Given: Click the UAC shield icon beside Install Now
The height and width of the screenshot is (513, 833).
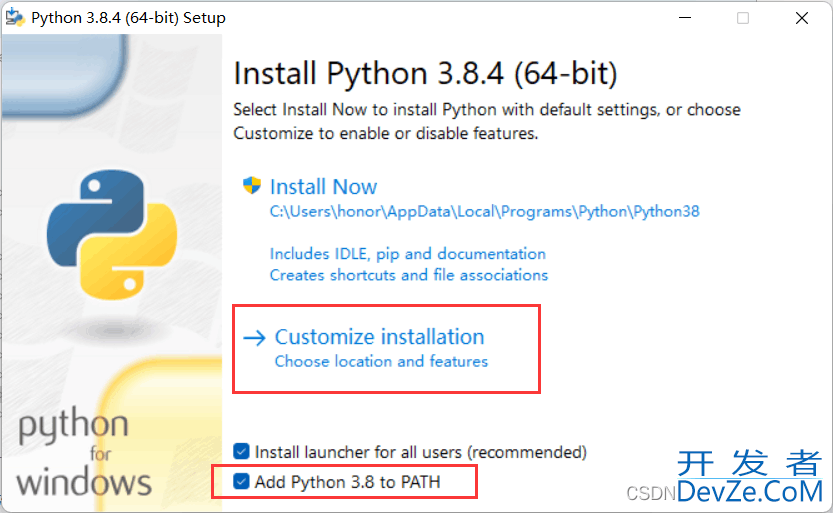Looking at the screenshot, I should point(252,186).
